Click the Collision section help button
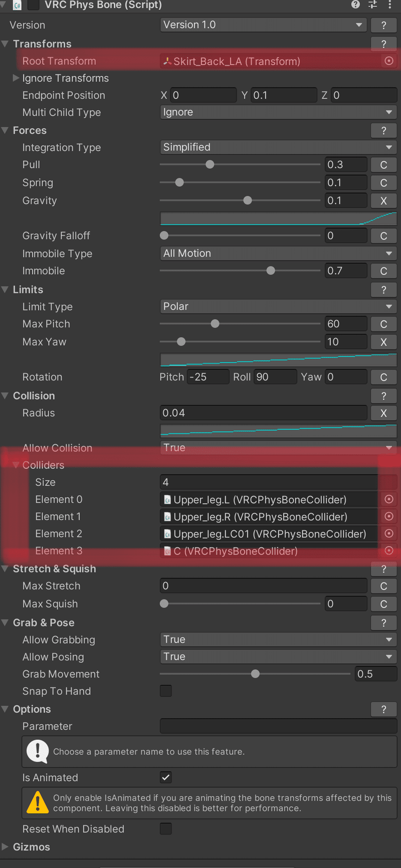Screen dimensions: 401x868 point(384,396)
